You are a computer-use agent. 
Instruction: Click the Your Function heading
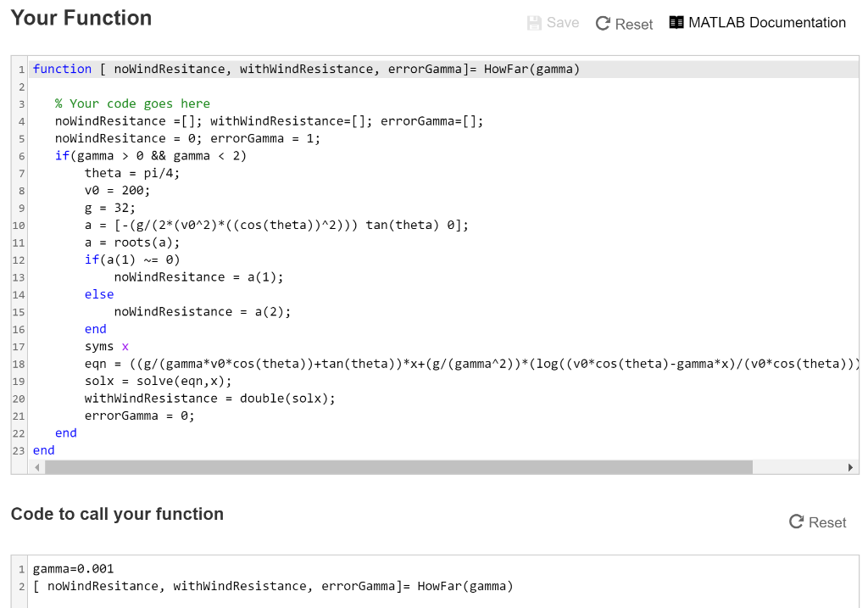[81, 18]
